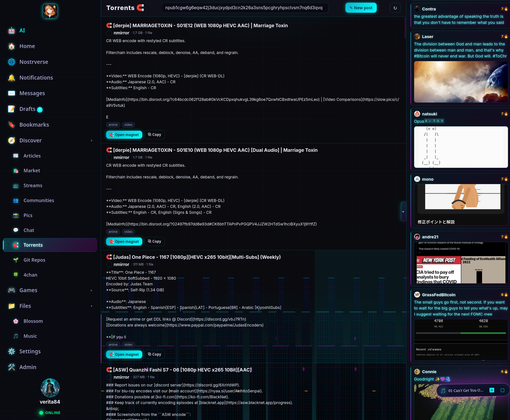Screen dimensions: 510x420
Task: Open Communities via the people icon
Action: pyautogui.click(x=16, y=200)
